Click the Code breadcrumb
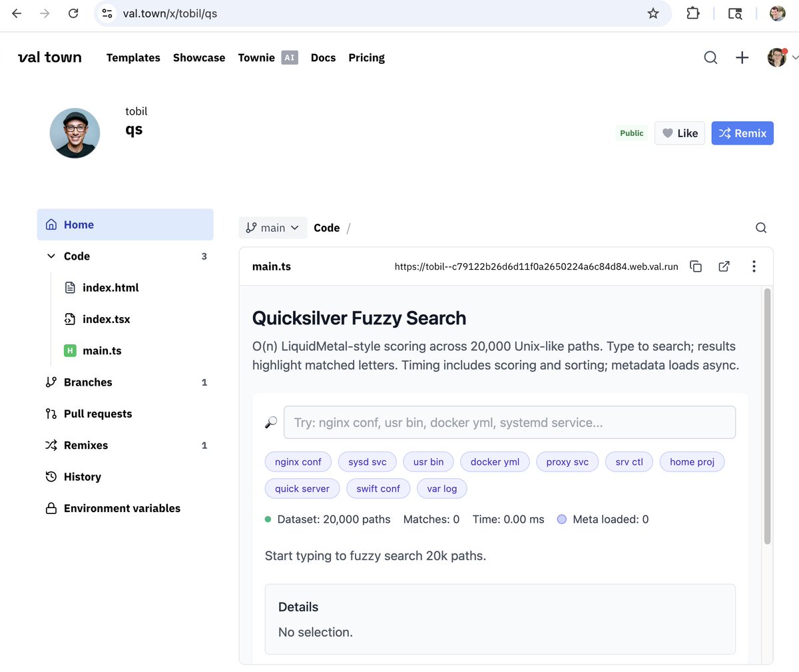 (x=327, y=228)
